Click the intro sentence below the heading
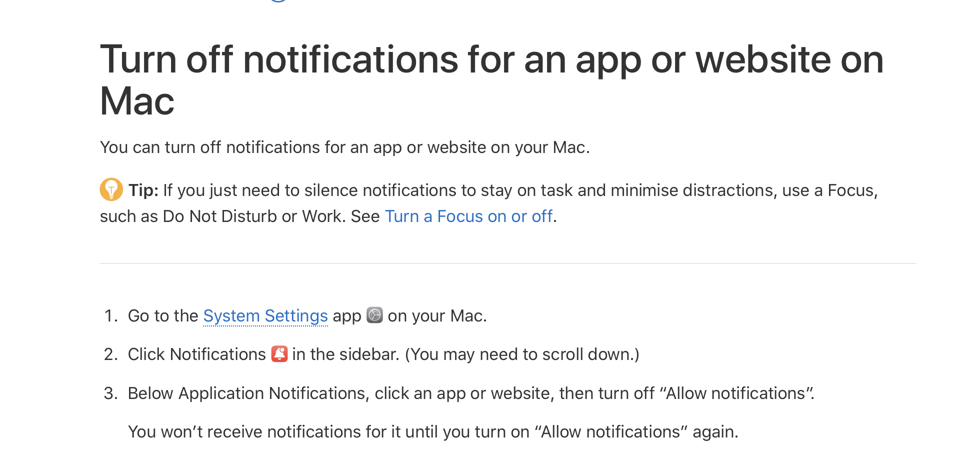This screenshot has width=980, height=469. pos(344,147)
